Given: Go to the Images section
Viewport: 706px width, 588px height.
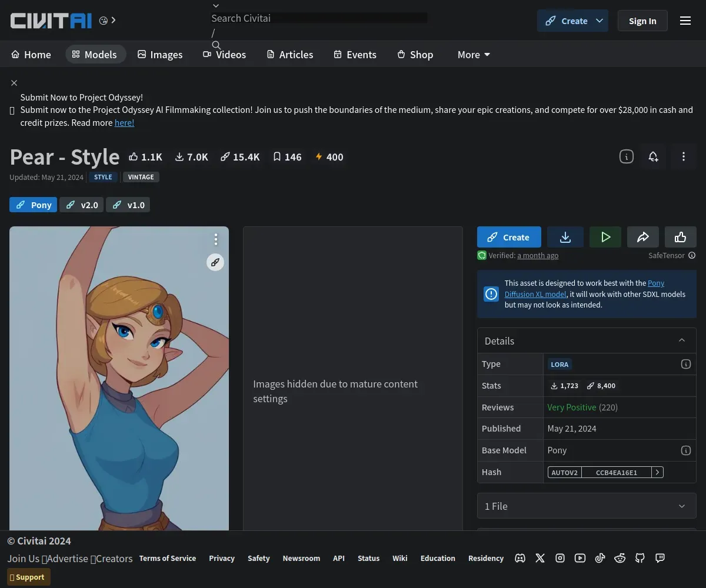Looking at the screenshot, I should [160, 55].
